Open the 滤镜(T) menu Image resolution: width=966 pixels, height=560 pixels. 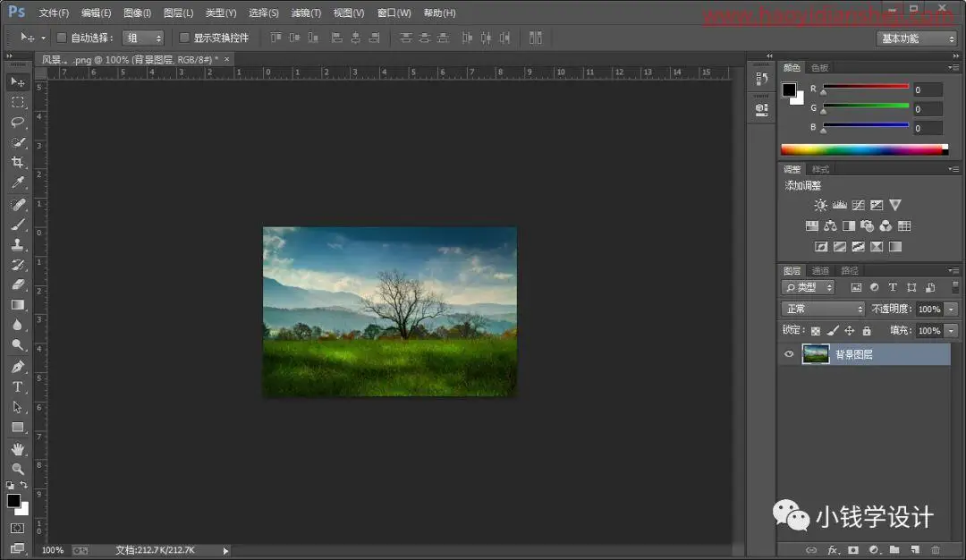[306, 13]
